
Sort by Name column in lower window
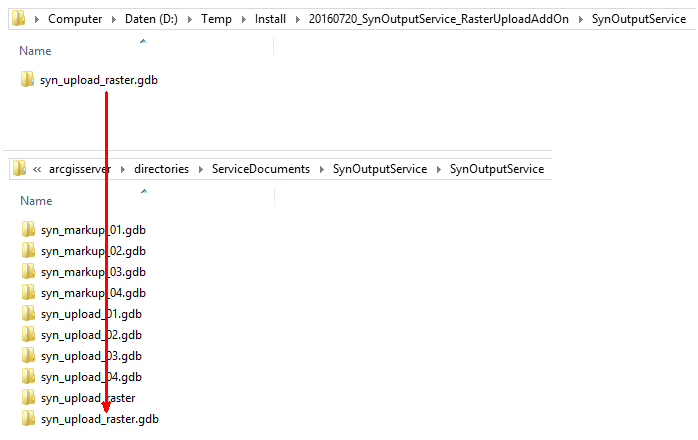[x=35, y=201]
